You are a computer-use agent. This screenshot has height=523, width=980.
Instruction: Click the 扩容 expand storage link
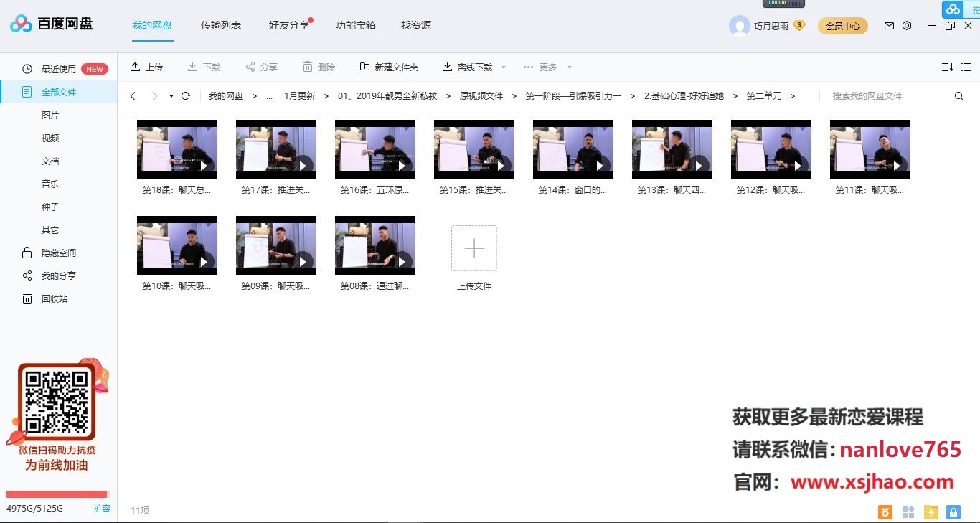pyautogui.click(x=102, y=509)
